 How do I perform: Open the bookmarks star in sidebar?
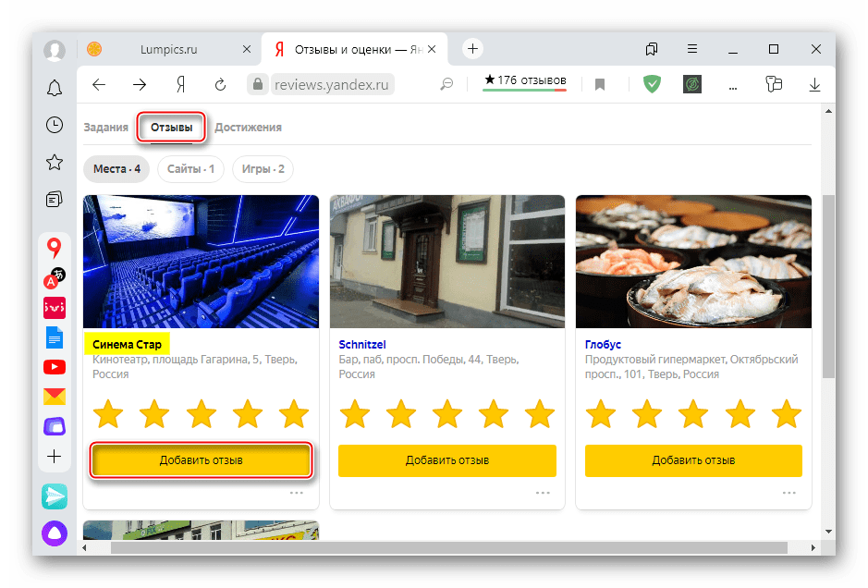tap(55, 162)
